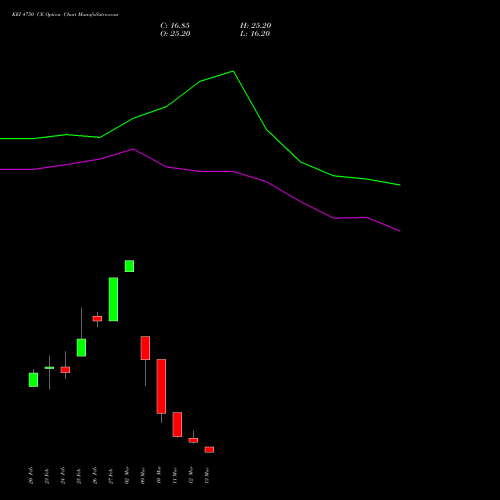Click the '20 Feb' date axis label
The image size is (500, 500).
[x=31, y=476]
